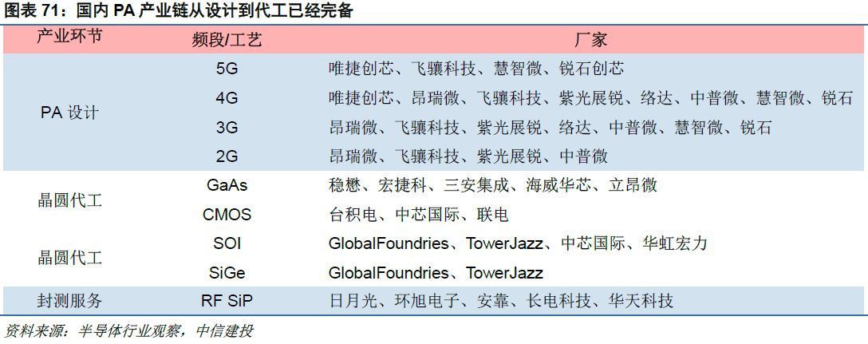The image size is (868, 344).
Task: Click the "SiGe" process cell
Action: pos(227,272)
